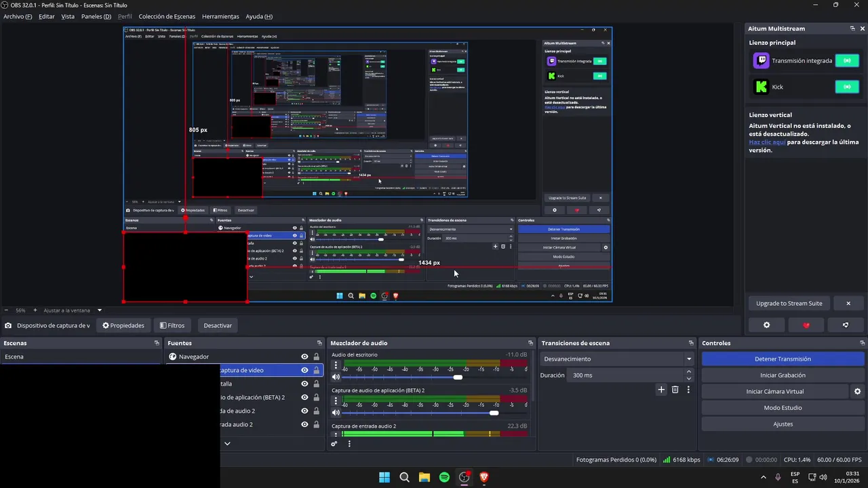Open advanced audio properties gear in mixer
This screenshot has height=488, width=868.
tap(334, 444)
